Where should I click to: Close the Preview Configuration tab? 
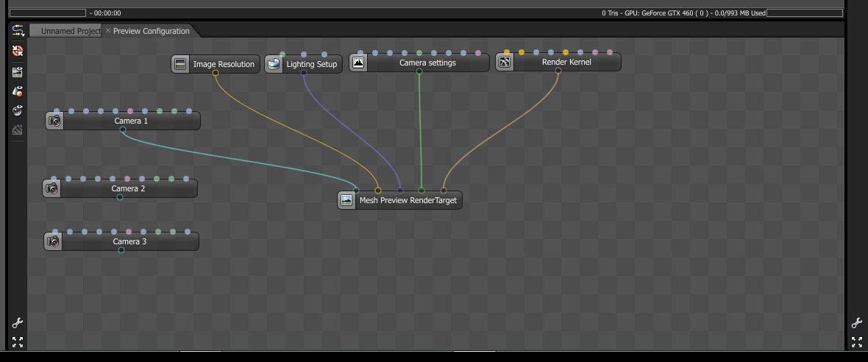point(108,30)
